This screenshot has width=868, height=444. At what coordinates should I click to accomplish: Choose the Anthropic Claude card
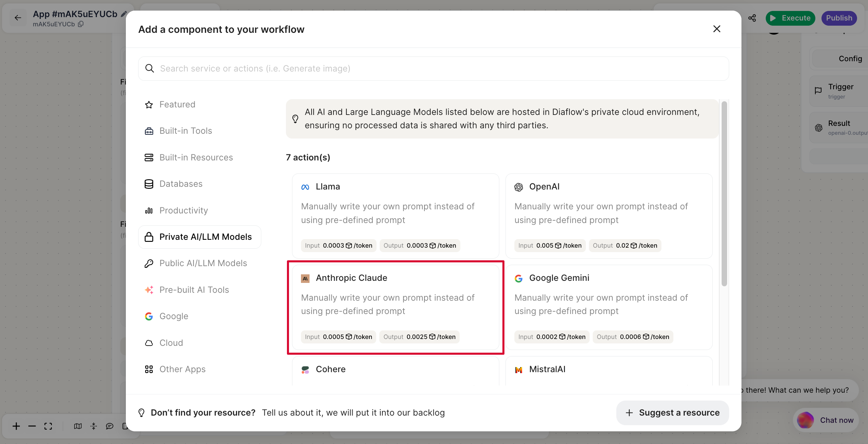[x=395, y=307]
